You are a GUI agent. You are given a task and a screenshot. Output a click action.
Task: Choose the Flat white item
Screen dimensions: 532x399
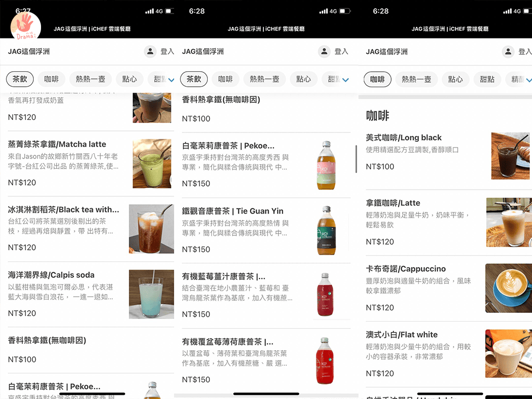point(402,335)
